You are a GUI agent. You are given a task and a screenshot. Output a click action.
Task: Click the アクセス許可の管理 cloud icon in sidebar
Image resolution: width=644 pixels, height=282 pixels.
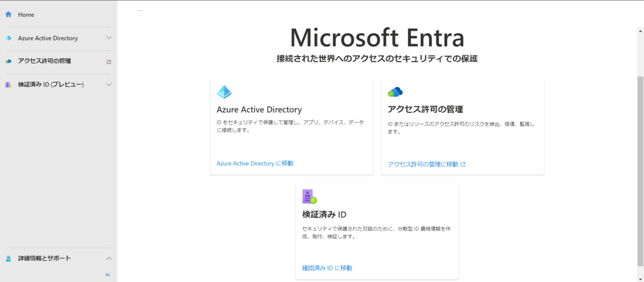click(x=8, y=61)
